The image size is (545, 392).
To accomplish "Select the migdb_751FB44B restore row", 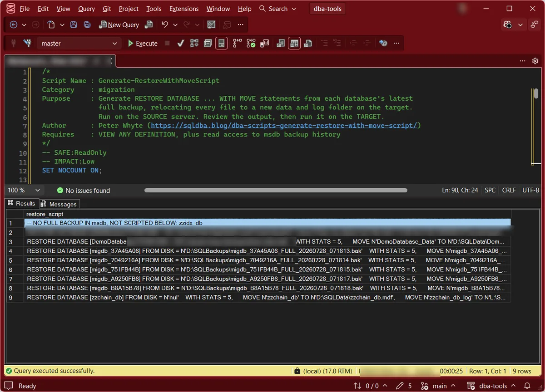I will [268, 269].
